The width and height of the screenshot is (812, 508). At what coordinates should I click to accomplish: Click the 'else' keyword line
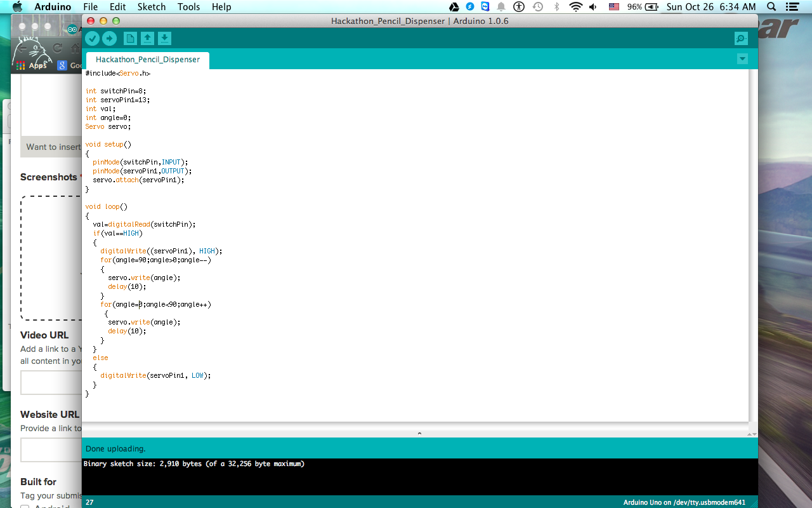coord(100,358)
